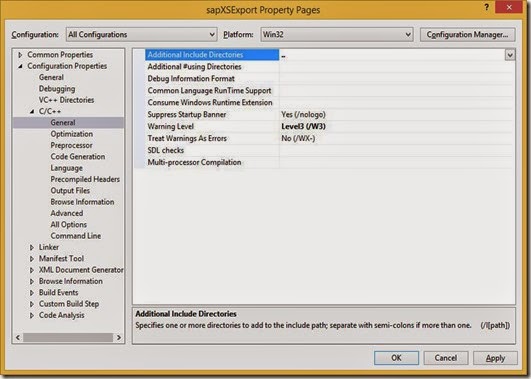Select Additional #using Directories property

tap(212, 67)
